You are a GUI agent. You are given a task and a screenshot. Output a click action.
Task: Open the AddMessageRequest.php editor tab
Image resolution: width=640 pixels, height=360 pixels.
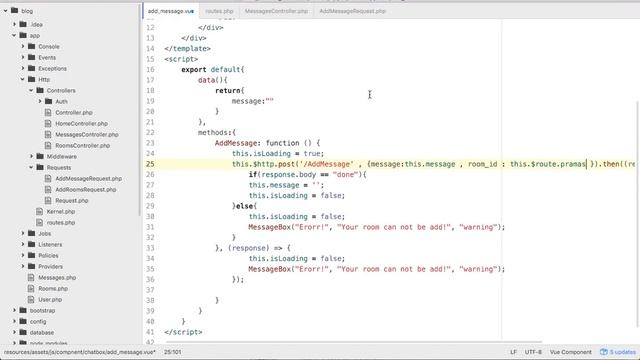(352, 11)
